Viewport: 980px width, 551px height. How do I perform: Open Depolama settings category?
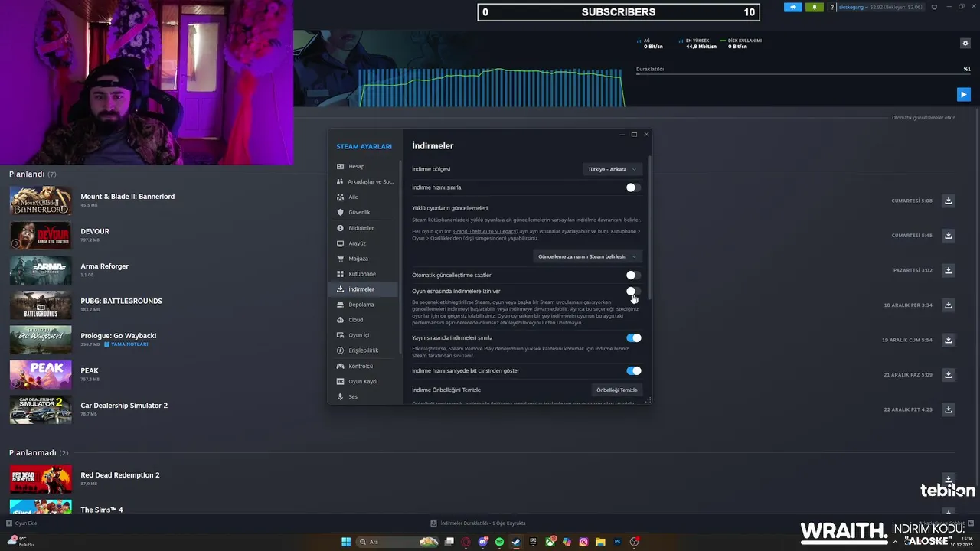[x=363, y=305]
